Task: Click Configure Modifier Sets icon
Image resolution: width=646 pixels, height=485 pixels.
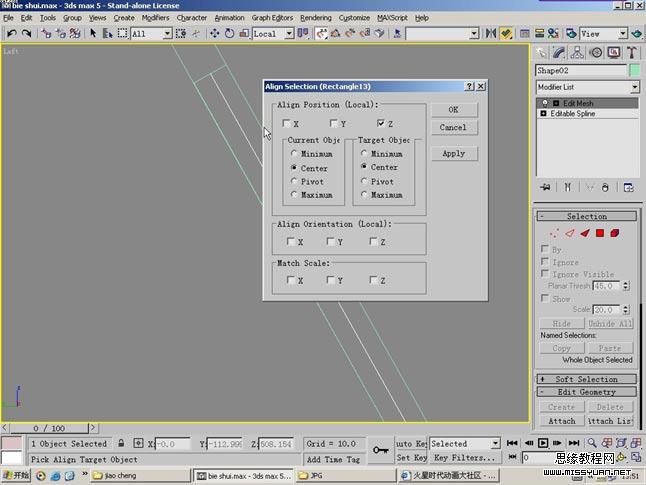Action: tap(628, 187)
